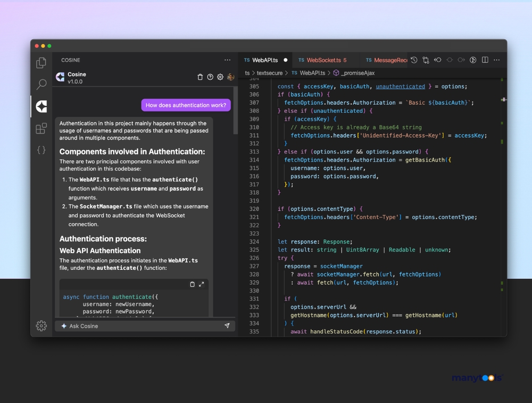Open the Explorer files view
This screenshot has width=532, height=403.
point(41,62)
